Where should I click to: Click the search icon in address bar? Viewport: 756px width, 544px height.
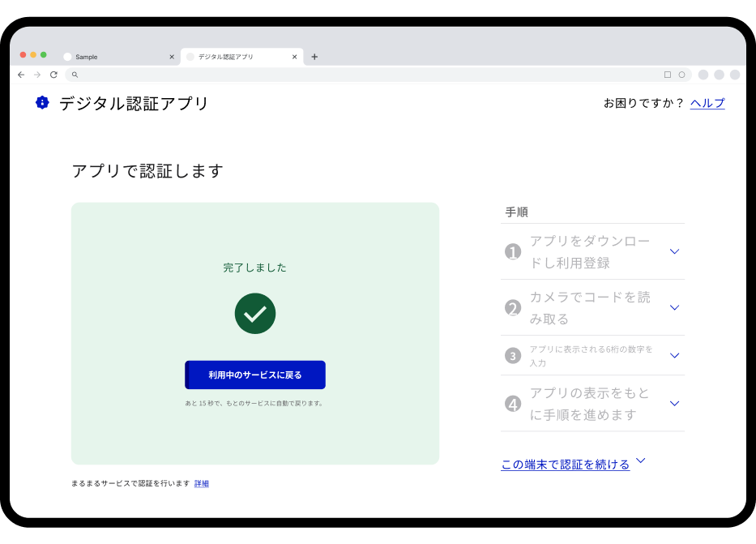pos(75,75)
